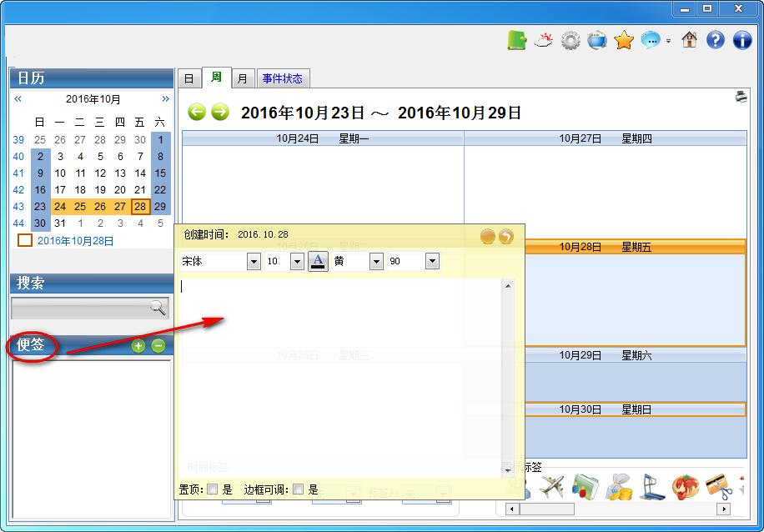
Task: Select the credit card with scissors icon tag
Action: tap(719, 487)
